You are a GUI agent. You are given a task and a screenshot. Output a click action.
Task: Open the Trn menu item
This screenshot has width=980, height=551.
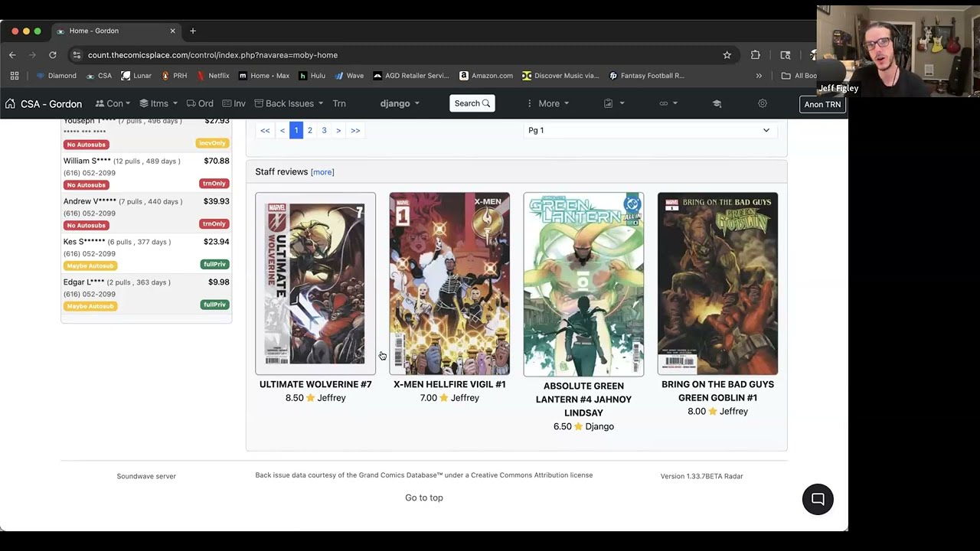339,103
